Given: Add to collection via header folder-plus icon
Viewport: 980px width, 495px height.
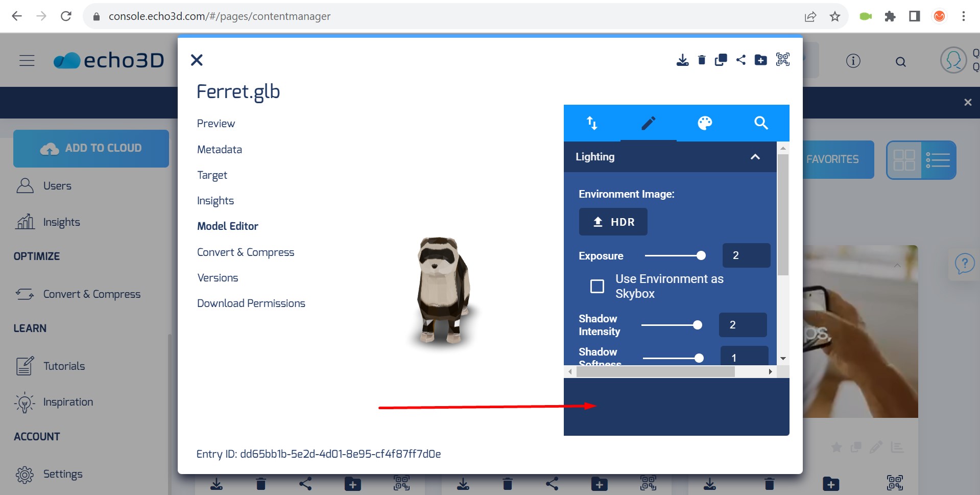Looking at the screenshot, I should tap(761, 60).
